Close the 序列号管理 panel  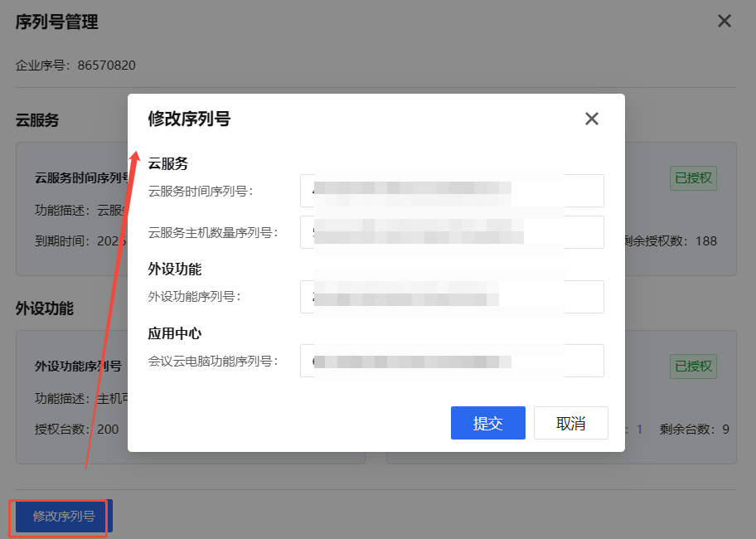pyautogui.click(x=724, y=22)
